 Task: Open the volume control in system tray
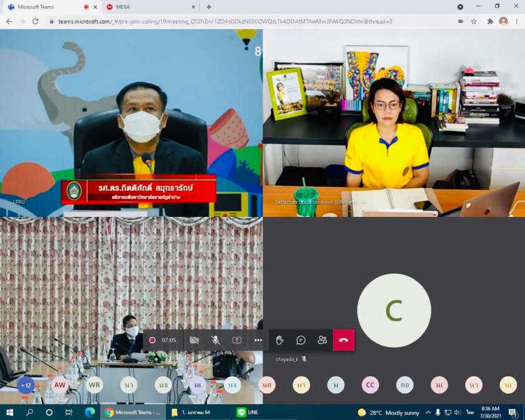(x=457, y=412)
